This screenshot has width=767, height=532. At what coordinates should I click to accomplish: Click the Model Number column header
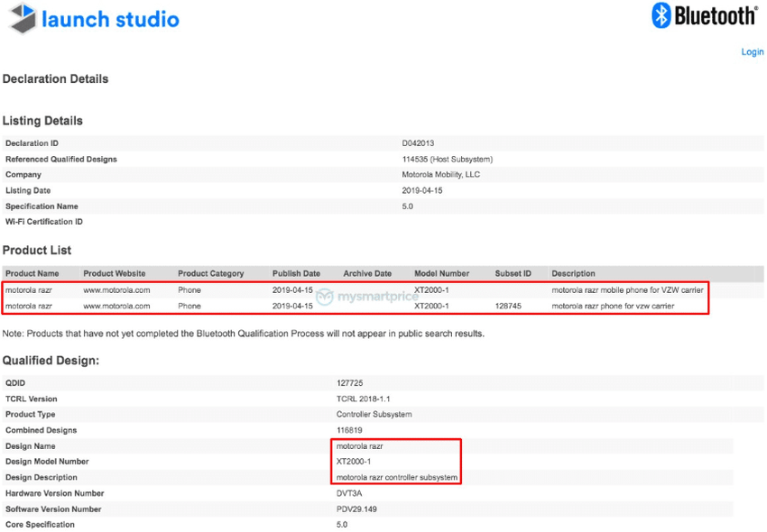click(x=441, y=273)
